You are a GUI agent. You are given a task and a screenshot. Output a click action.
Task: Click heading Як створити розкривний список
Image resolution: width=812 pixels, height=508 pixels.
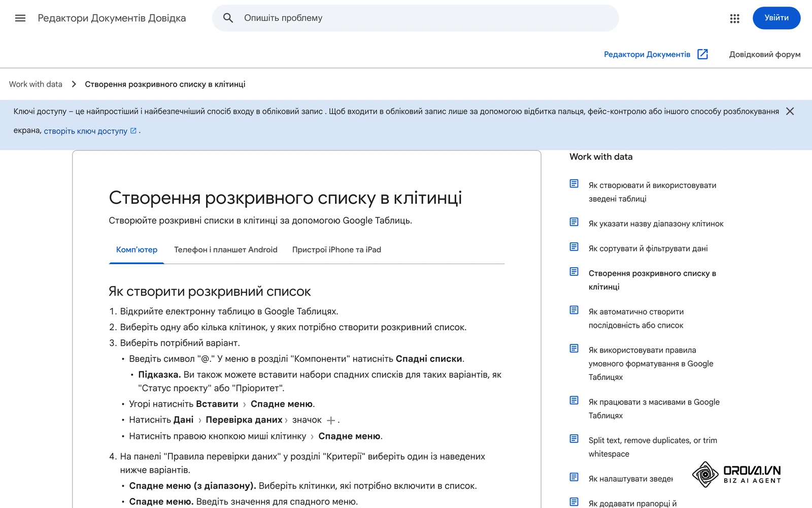coord(210,292)
